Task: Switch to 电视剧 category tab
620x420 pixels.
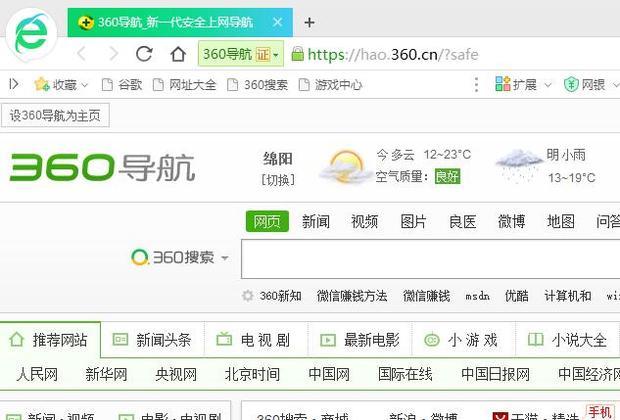Action: tap(254, 340)
